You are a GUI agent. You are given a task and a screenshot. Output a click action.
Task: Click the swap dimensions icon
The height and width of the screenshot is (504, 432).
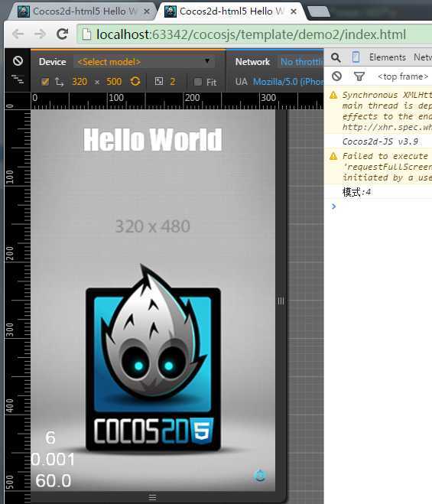(59, 82)
